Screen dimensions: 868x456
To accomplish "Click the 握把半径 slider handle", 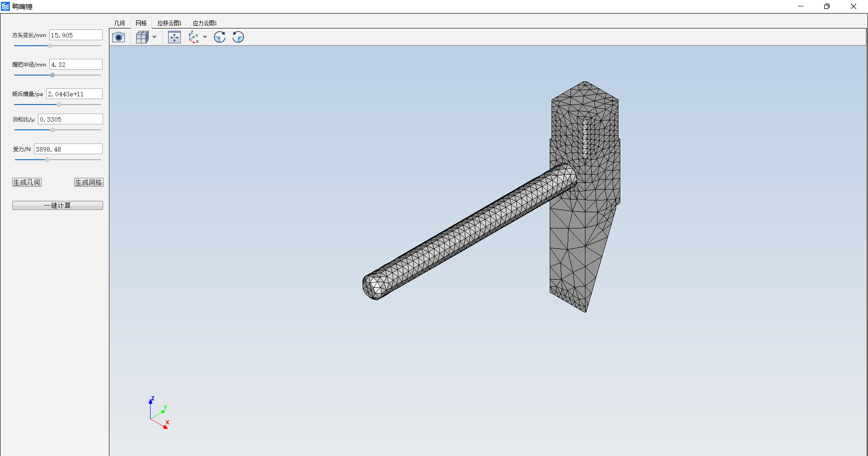I will click(x=52, y=75).
